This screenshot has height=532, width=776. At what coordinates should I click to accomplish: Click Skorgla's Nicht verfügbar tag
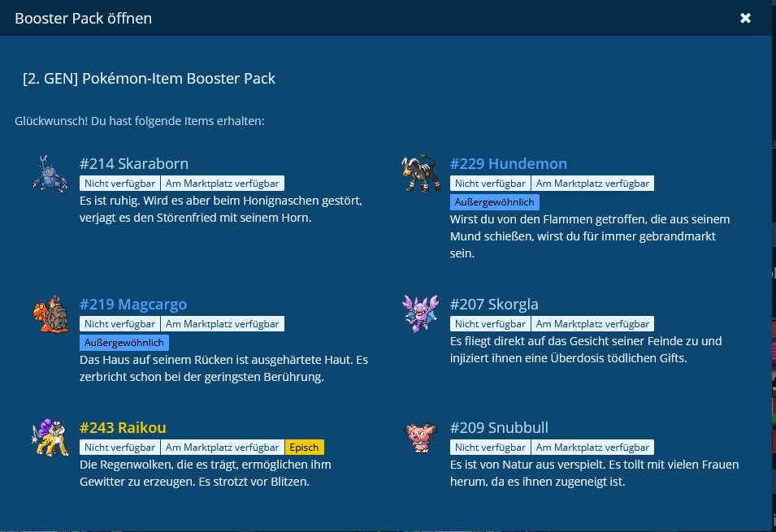point(490,324)
